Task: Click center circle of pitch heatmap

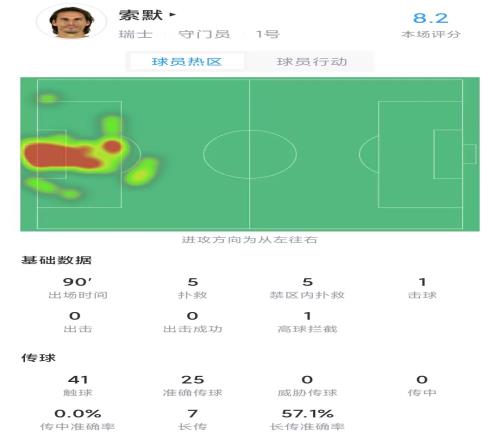Action: click(x=250, y=154)
